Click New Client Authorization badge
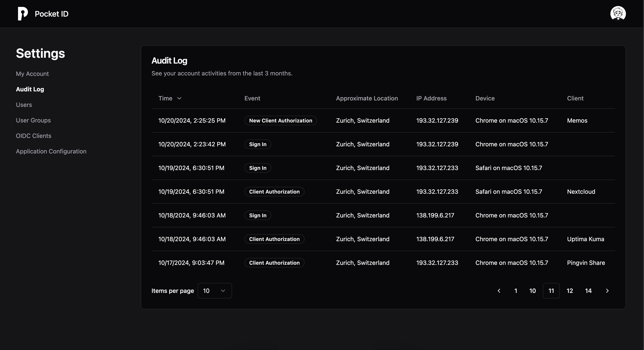 point(280,121)
